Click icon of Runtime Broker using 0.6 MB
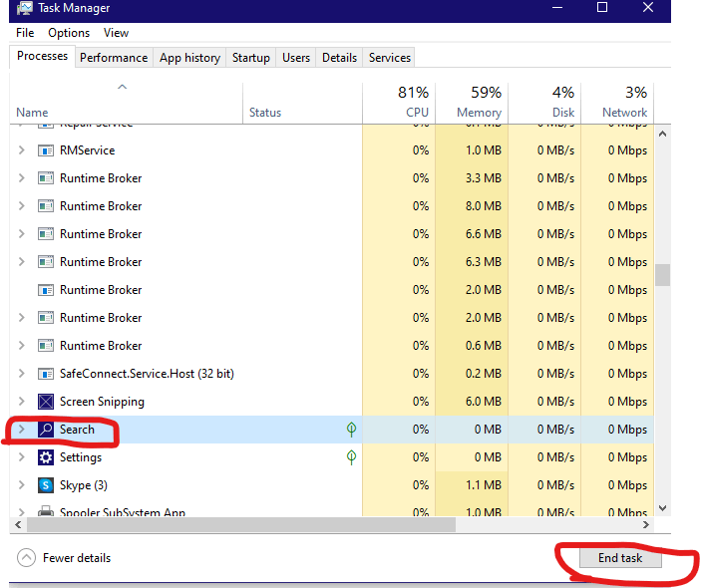The height and width of the screenshot is (588, 701). [46, 346]
